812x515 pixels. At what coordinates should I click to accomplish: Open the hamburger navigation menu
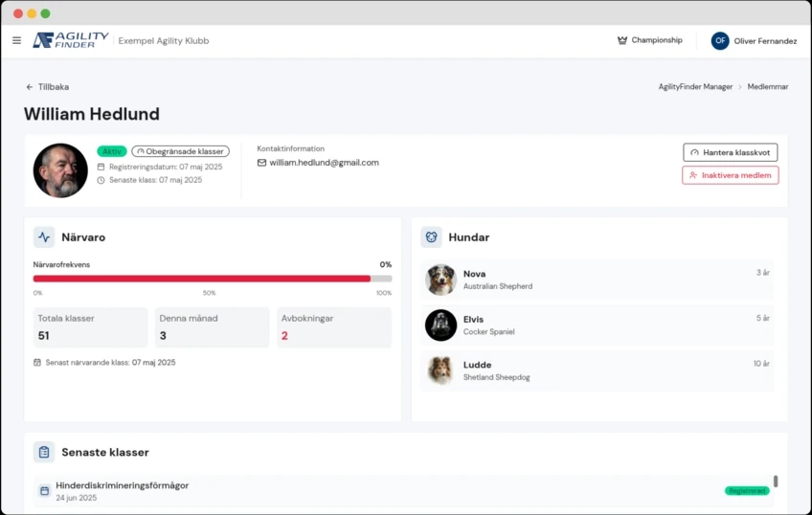click(x=16, y=40)
